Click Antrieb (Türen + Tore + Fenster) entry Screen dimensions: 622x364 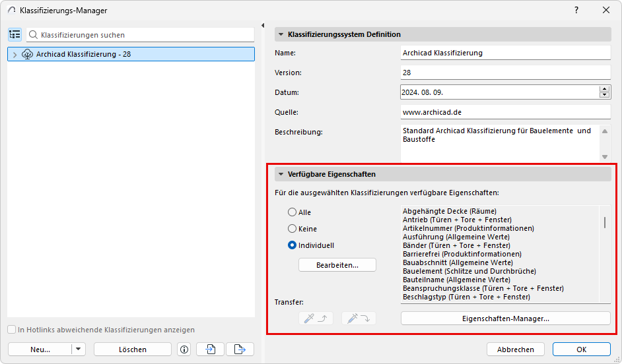tap(457, 220)
